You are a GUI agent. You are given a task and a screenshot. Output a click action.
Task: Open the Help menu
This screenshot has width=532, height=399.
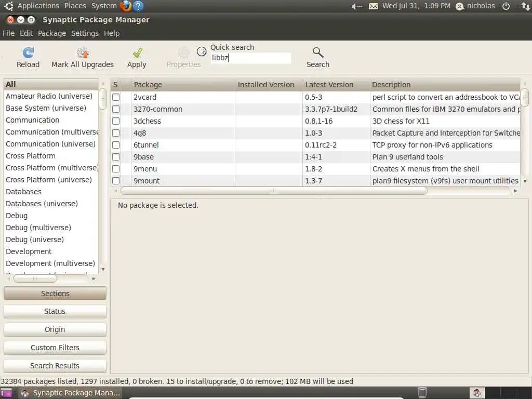pyautogui.click(x=112, y=33)
